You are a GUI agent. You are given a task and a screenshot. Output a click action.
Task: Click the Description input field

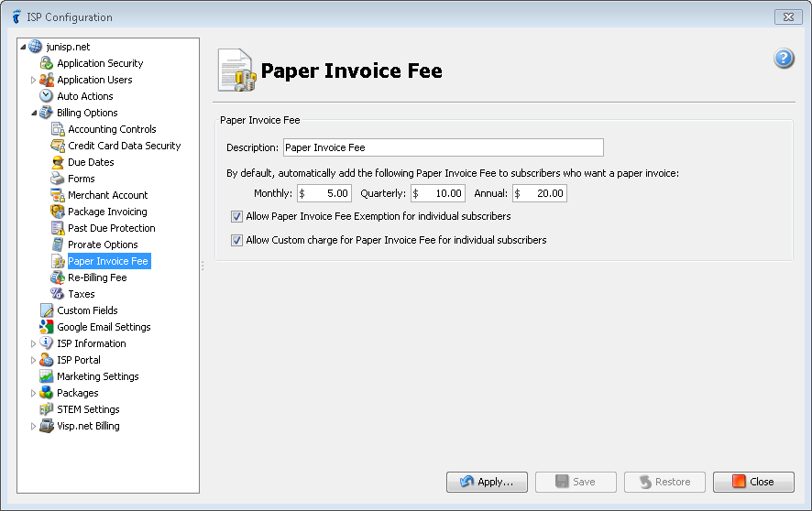tap(444, 147)
